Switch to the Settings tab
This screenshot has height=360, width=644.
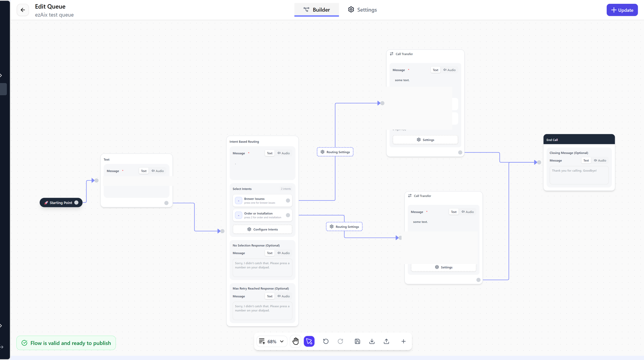362,10
